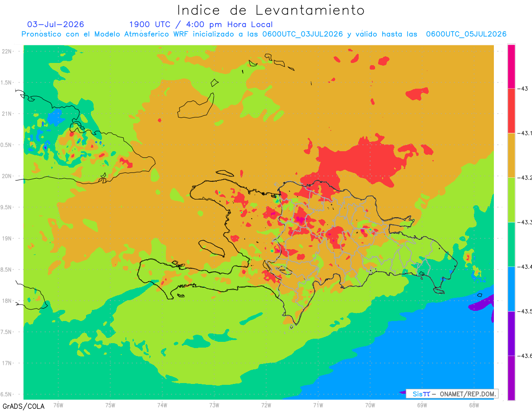Screen dimensions: 532x411
Task: Click the longitude label '71W'
Action: click(318, 404)
